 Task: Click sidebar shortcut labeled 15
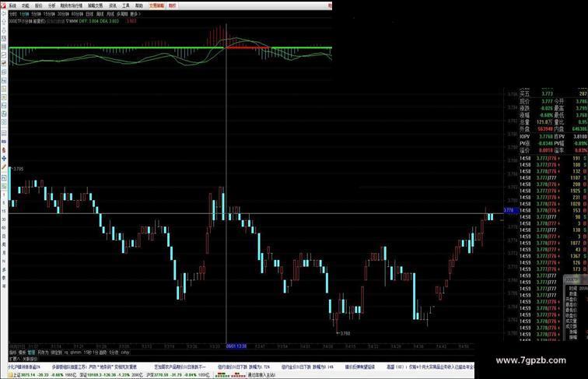coord(4,211)
